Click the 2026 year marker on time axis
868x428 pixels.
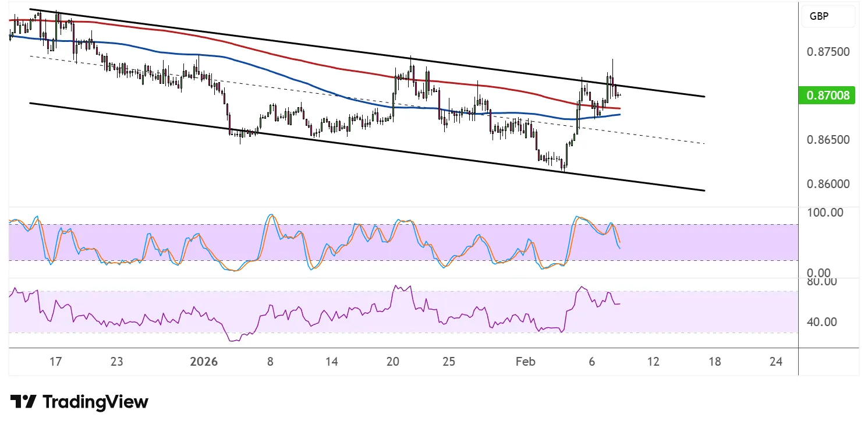pyautogui.click(x=204, y=362)
